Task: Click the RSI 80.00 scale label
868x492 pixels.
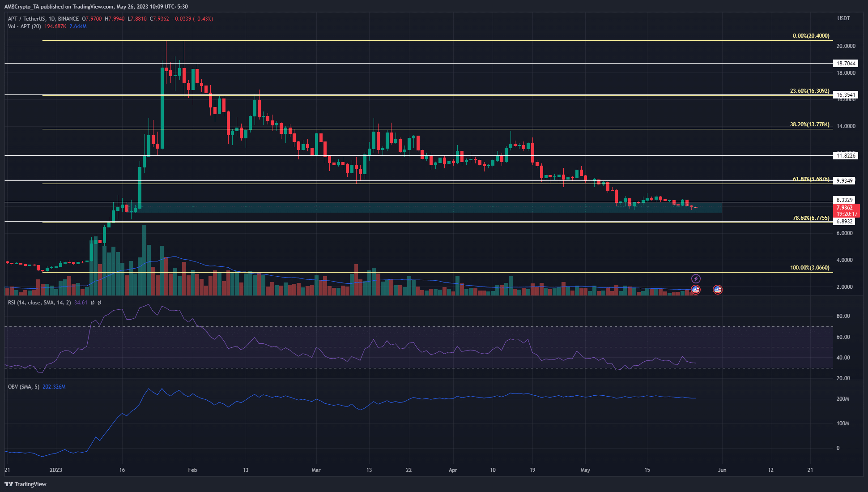Action: [843, 316]
